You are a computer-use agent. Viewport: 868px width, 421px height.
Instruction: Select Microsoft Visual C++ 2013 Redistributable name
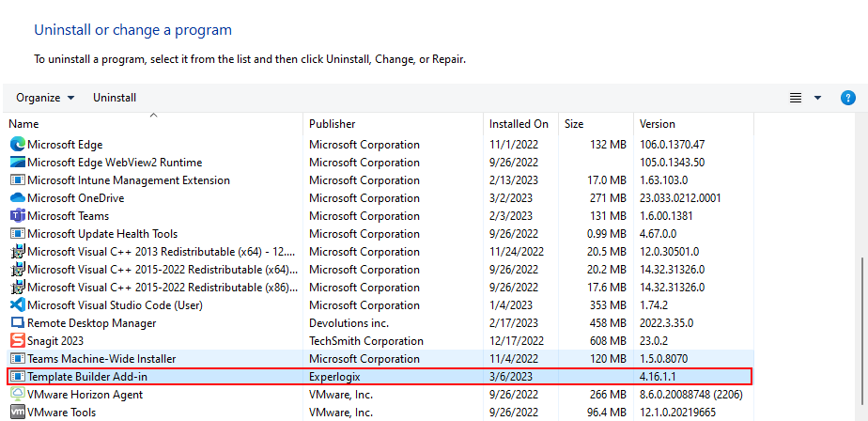tap(163, 252)
